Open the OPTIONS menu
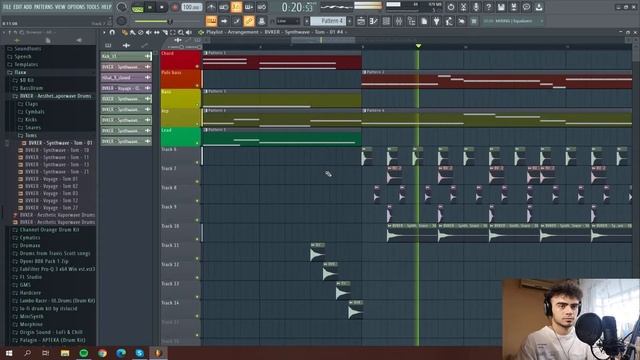 coord(76,7)
